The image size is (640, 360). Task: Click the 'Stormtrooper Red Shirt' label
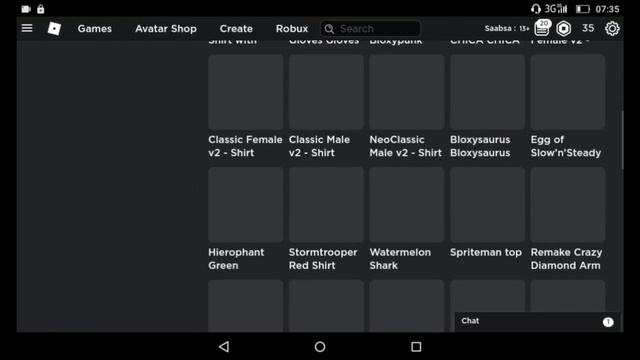(x=323, y=259)
